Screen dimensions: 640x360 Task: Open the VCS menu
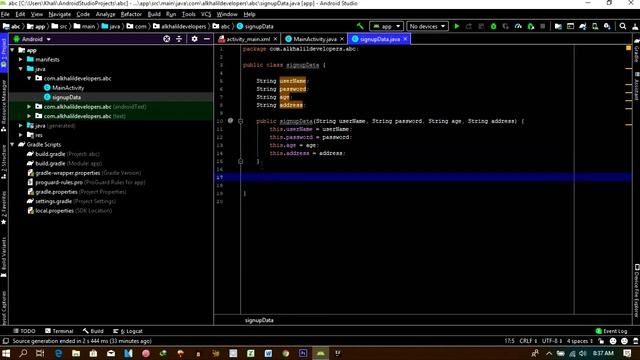click(206, 14)
